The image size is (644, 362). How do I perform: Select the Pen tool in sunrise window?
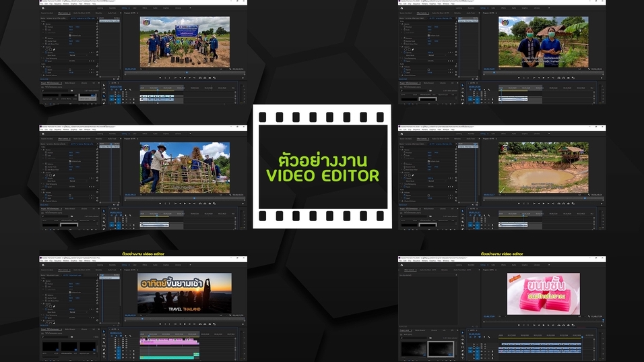tap(104, 350)
